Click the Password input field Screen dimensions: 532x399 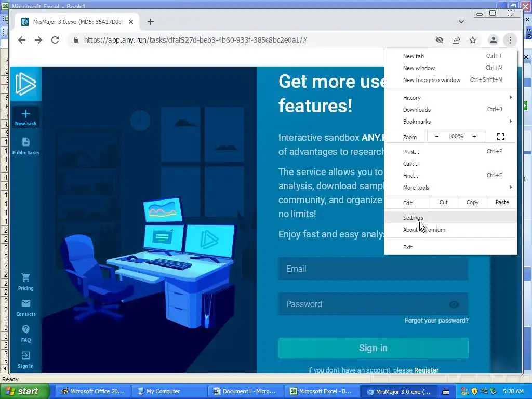coord(373,304)
